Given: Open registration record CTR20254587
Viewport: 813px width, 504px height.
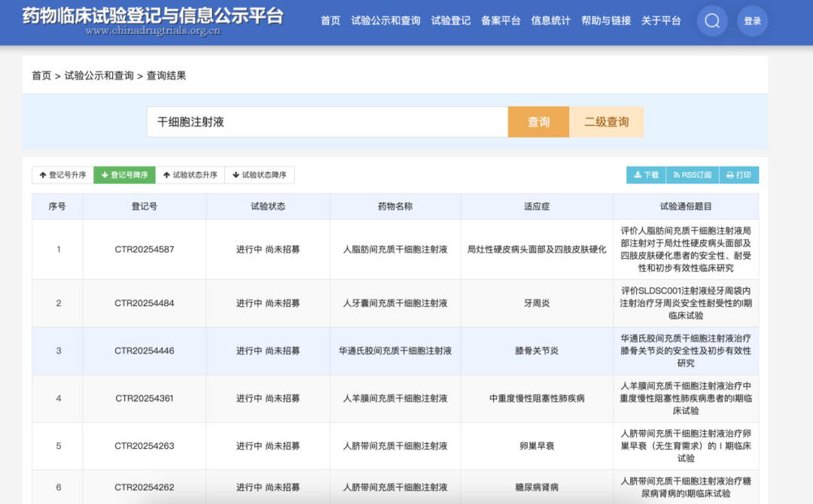Looking at the screenshot, I should (x=144, y=249).
